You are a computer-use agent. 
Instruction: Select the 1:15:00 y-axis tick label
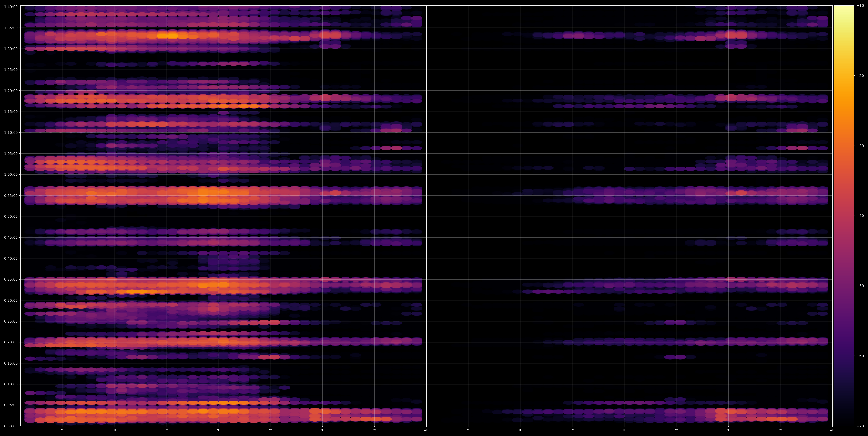click(11, 112)
